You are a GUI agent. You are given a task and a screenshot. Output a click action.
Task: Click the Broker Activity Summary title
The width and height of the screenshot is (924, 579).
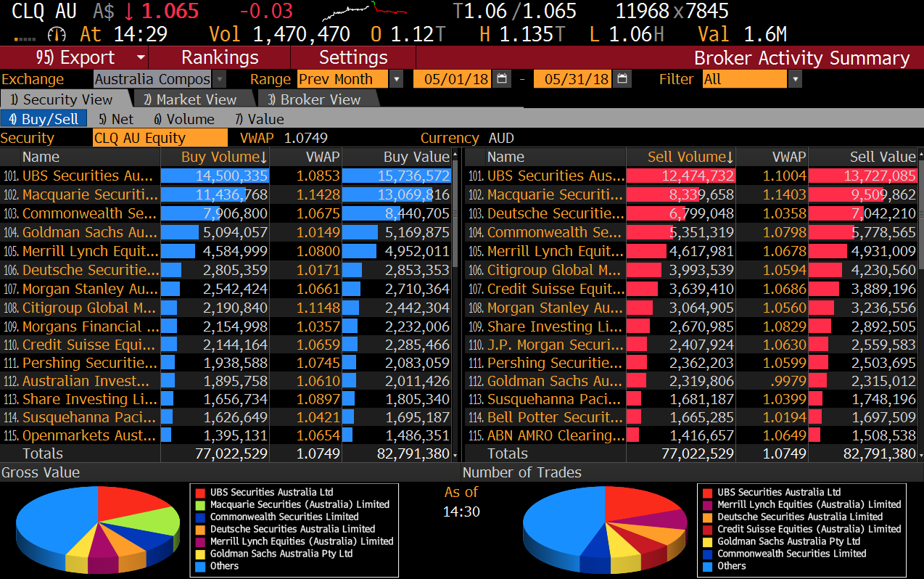click(x=801, y=58)
